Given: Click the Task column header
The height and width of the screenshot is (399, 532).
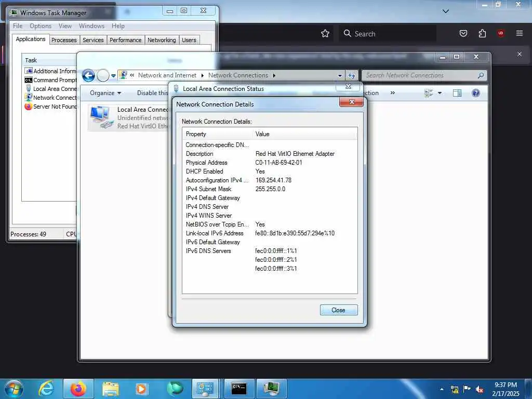Looking at the screenshot, I should click(49, 60).
